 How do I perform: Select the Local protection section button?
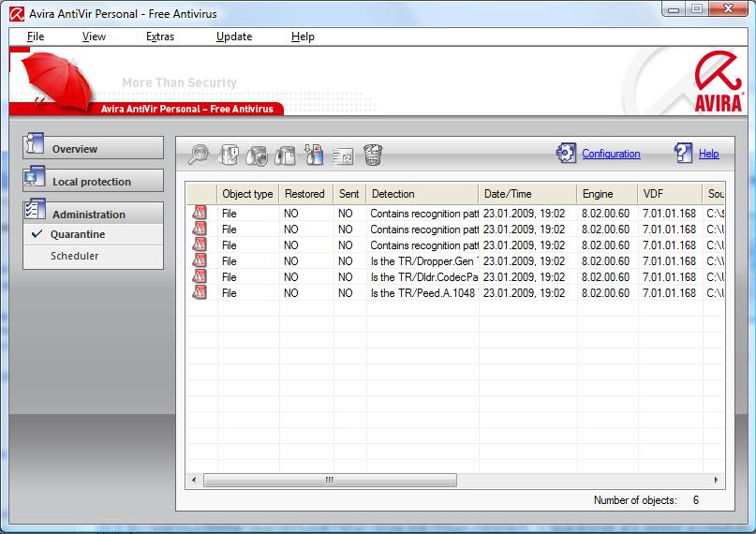click(x=93, y=180)
